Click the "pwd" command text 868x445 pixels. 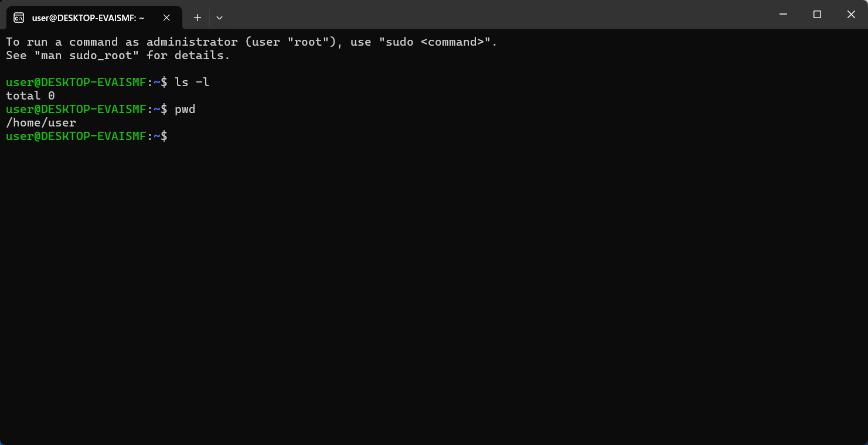tap(185, 109)
